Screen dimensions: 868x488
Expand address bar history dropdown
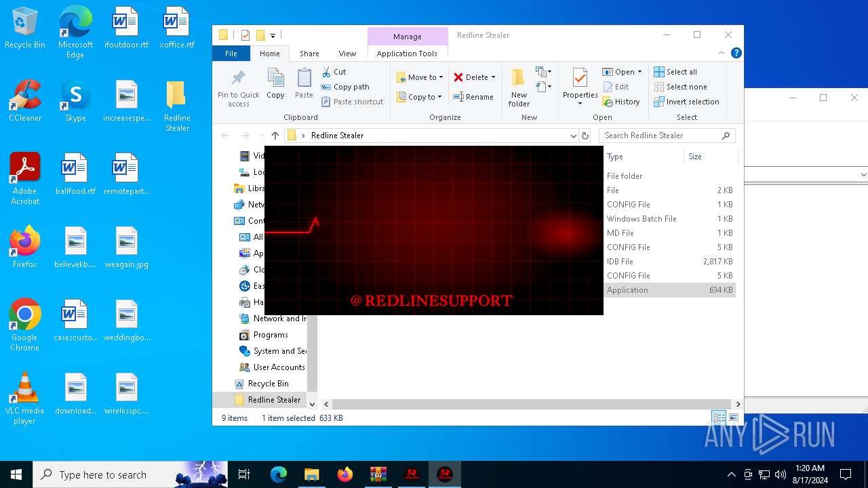coord(574,136)
